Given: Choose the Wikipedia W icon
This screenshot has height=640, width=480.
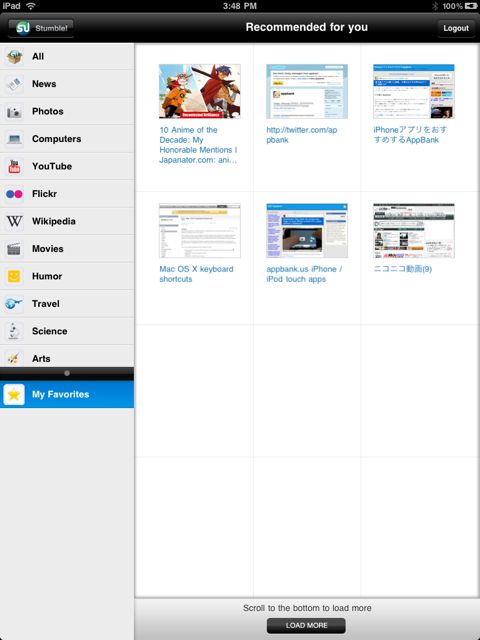Looking at the screenshot, I should click(14, 221).
